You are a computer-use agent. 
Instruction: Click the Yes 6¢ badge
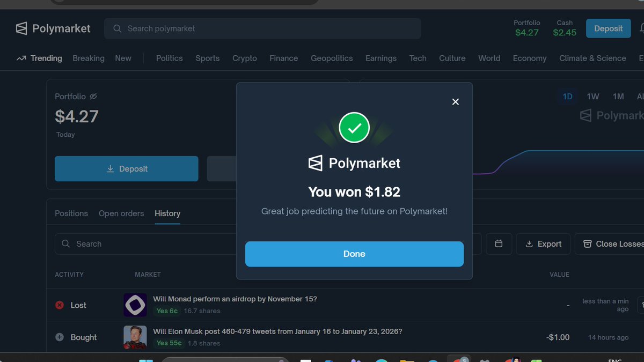pyautogui.click(x=167, y=311)
